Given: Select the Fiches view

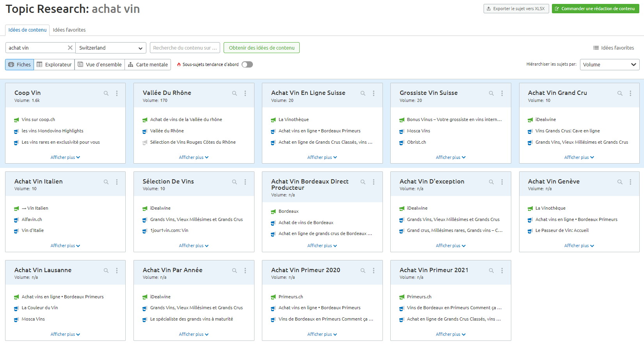Looking at the screenshot, I should pos(20,64).
